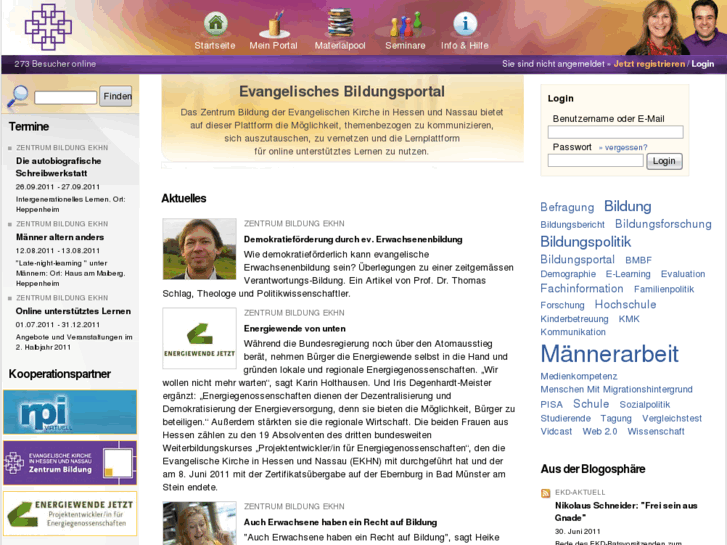727x545 pixels.
Task: Select the E-Learning tag
Action: tap(628, 274)
